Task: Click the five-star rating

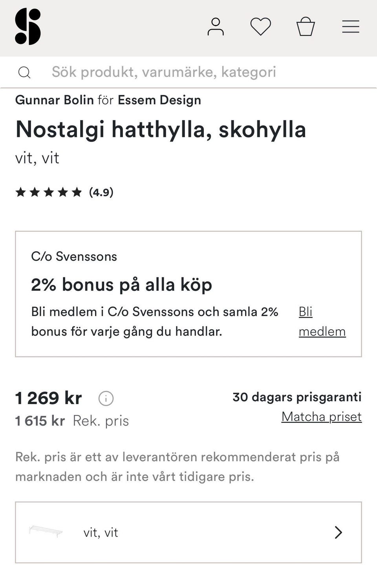Action: [49, 192]
